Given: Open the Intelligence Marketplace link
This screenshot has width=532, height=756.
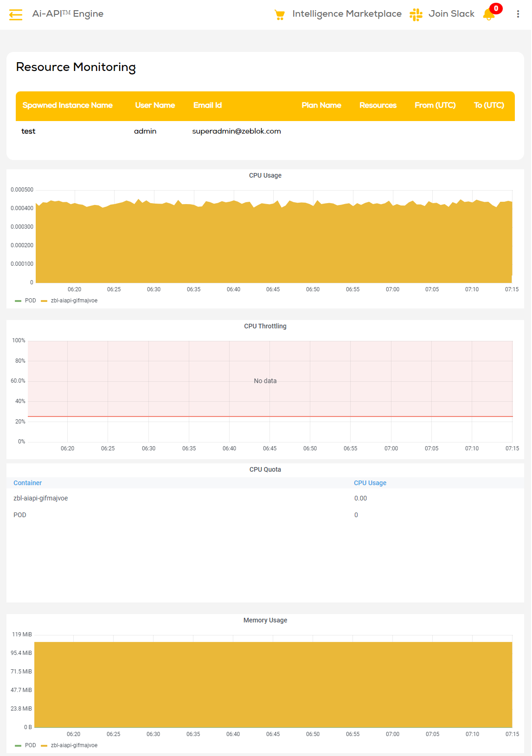Looking at the screenshot, I should click(346, 14).
